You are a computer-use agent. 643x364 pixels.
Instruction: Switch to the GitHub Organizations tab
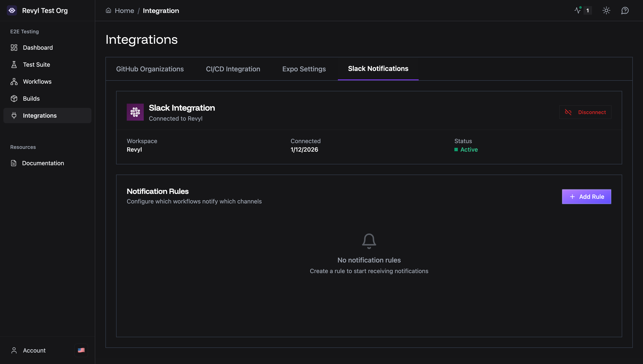150,69
